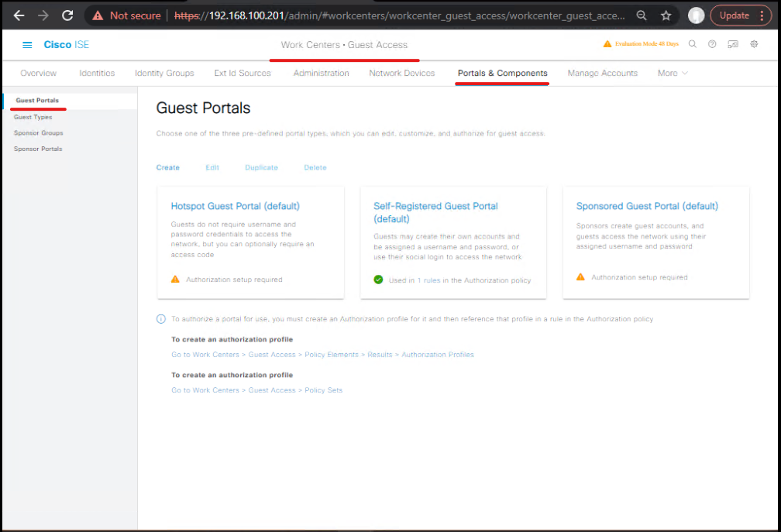Open the help question mark icon
Image resolution: width=781 pixels, height=532 pixels.
(x=712, y=44)
